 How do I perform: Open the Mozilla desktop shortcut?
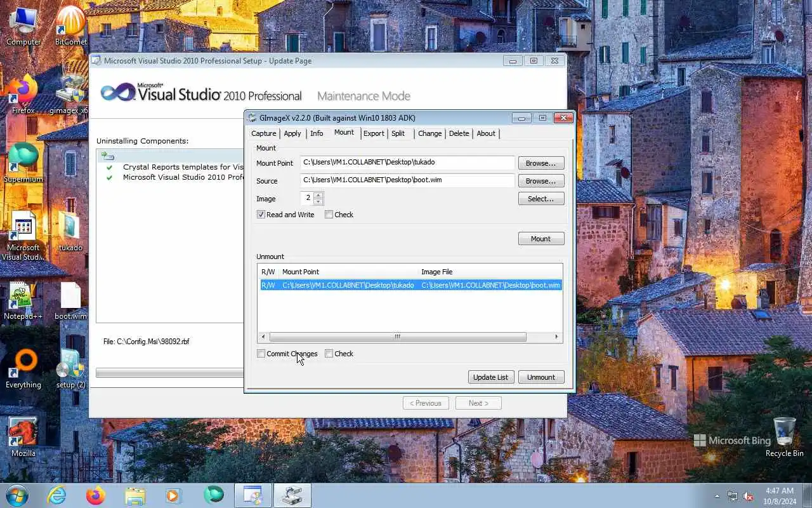point(23,438)
